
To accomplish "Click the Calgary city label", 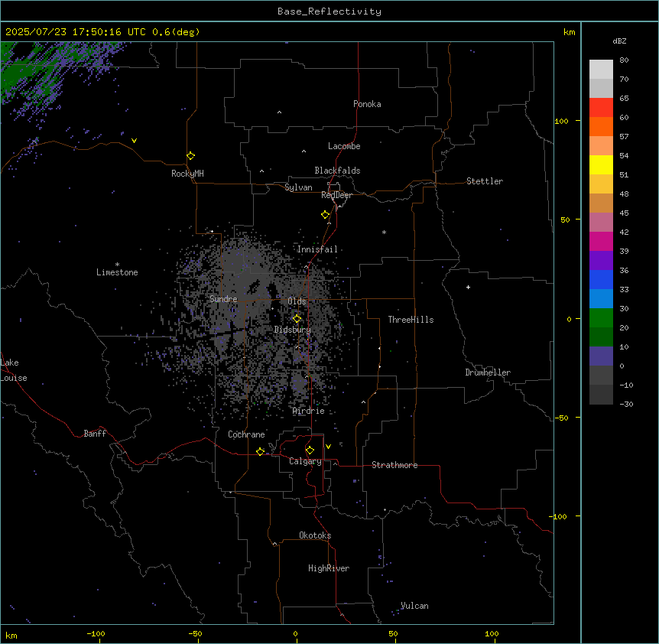I will (305, 461).
